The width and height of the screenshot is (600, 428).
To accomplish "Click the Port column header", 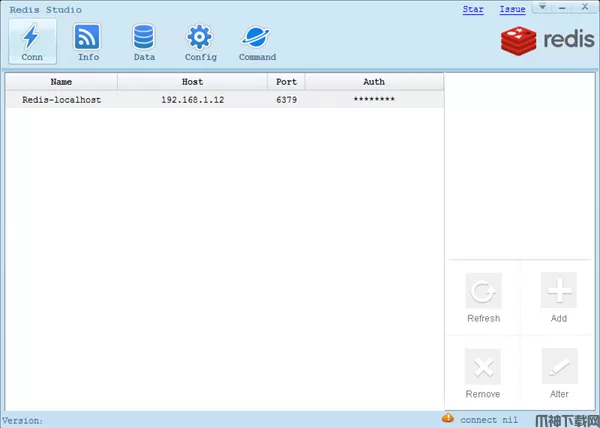I will point(286,82).
